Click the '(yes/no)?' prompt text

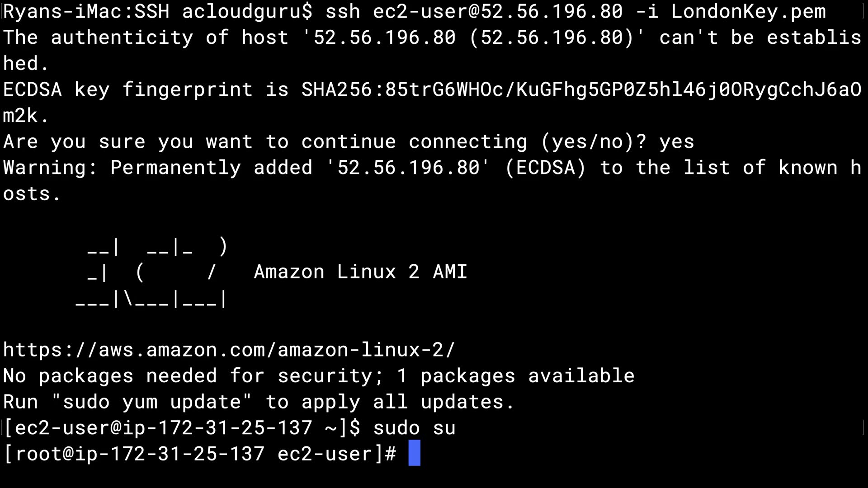593,142
